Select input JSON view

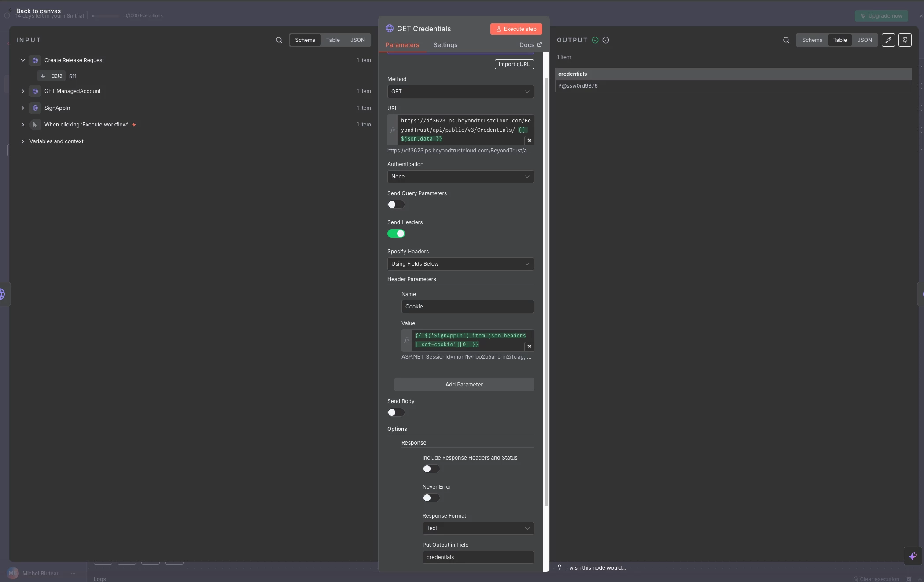(x=357, y=40)
